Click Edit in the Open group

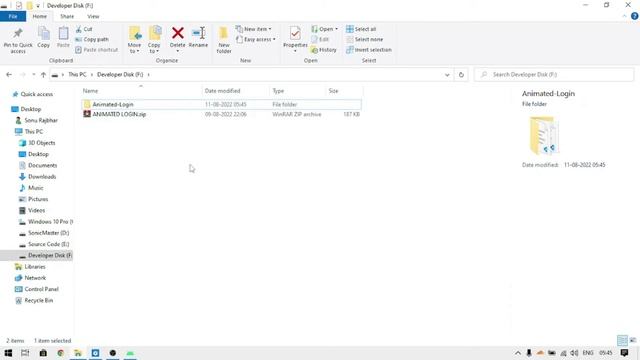click(320, 40)
